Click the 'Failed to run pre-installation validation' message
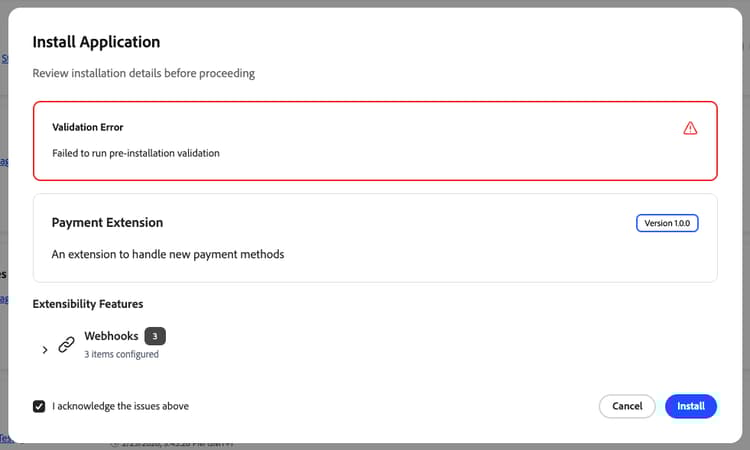 (x=135, y=153)
